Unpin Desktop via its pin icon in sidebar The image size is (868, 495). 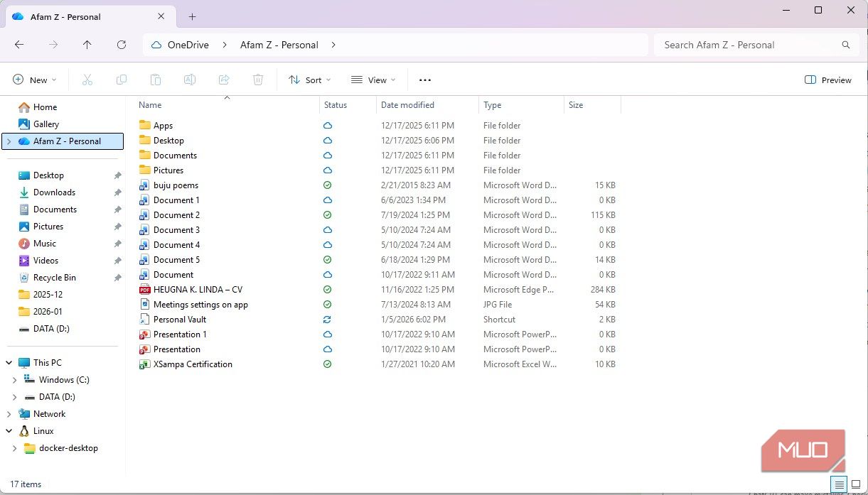tap(117, 175)
